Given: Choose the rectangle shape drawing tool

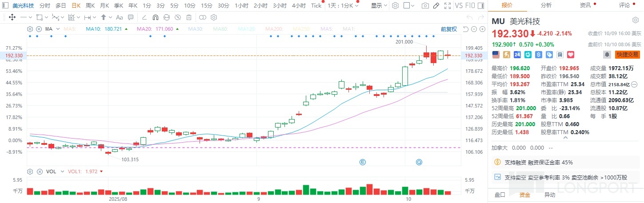Looking at the screenshot, I should [39, 17].
